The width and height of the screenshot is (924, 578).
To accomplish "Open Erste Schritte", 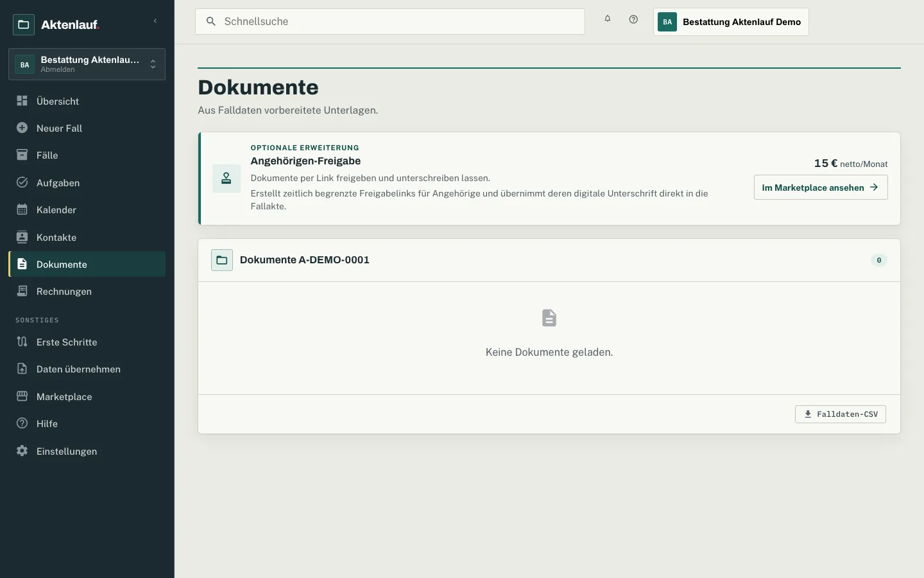I will pos(87,342).
